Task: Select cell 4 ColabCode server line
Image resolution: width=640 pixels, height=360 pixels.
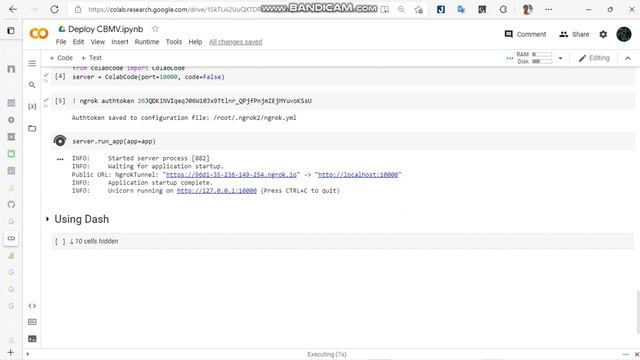Action: 149,77
